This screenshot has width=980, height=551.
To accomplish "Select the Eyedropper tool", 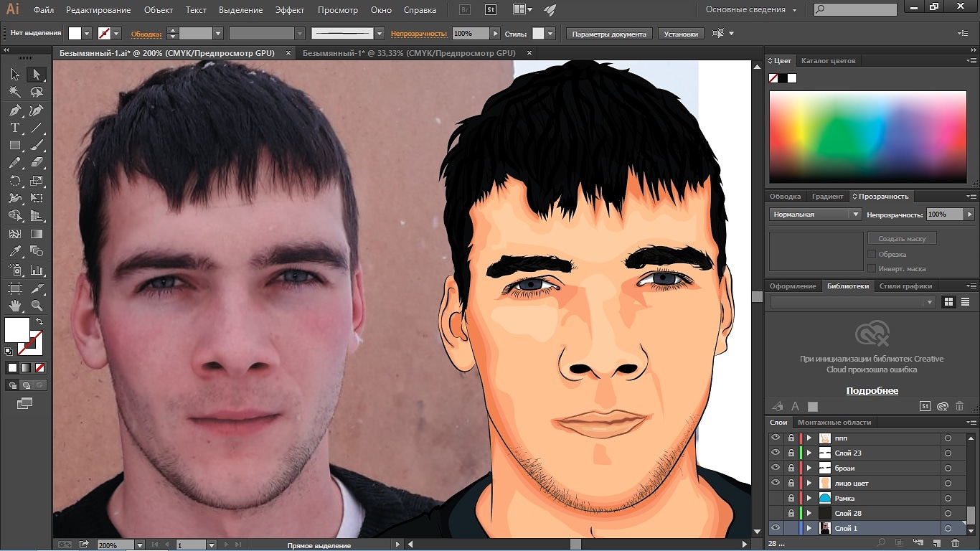I will 14,252.
